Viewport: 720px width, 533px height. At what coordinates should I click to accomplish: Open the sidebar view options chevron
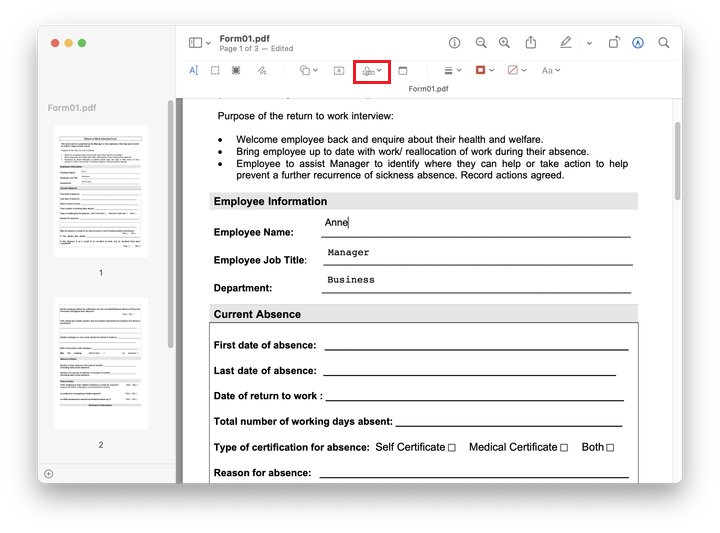pyautogui.click(x=208, y=43)
